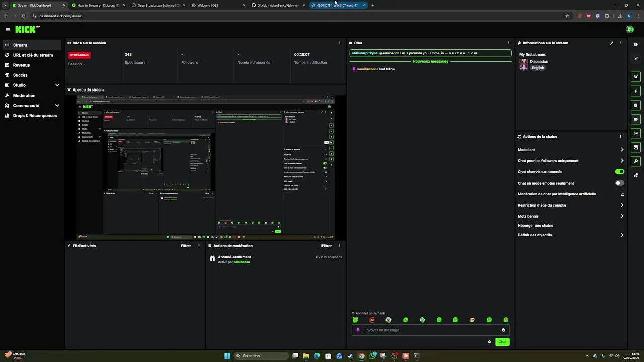Enable Chat en mode emotes seulement toggle
This screenshot has height=362, width=644.
620,183
